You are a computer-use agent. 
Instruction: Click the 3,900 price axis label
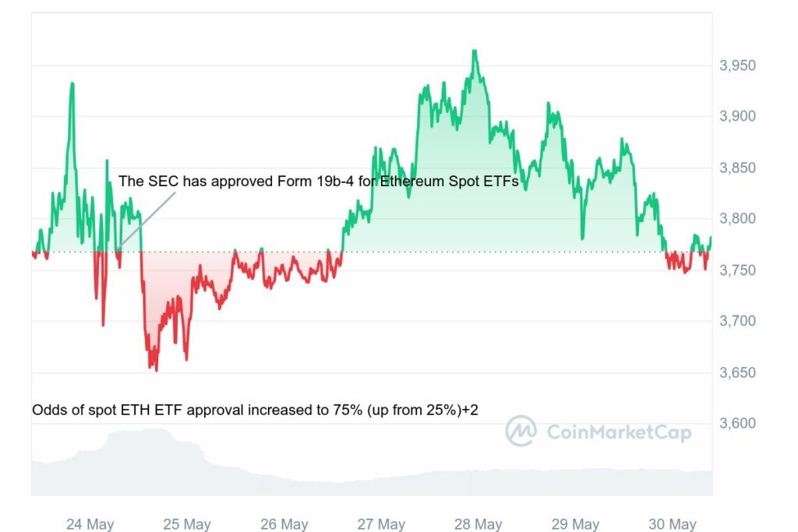(x=736, y=117)
